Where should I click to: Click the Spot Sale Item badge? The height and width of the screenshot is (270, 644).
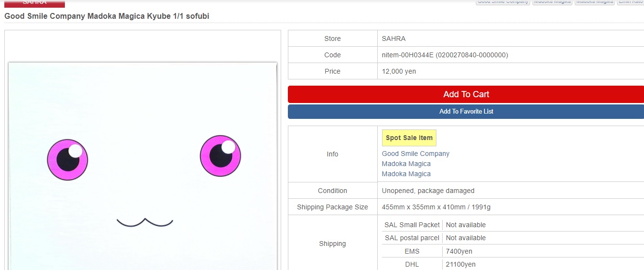click(x=409, y=138)
